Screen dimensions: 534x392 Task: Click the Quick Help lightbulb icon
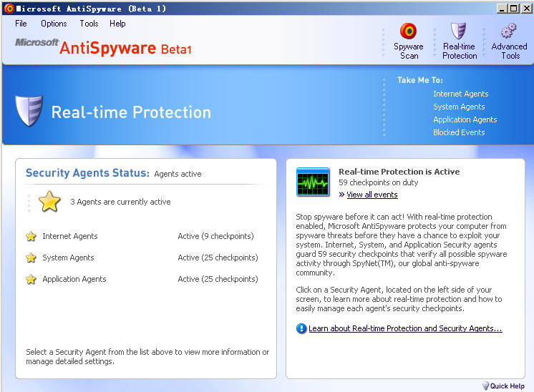(485, 386)
